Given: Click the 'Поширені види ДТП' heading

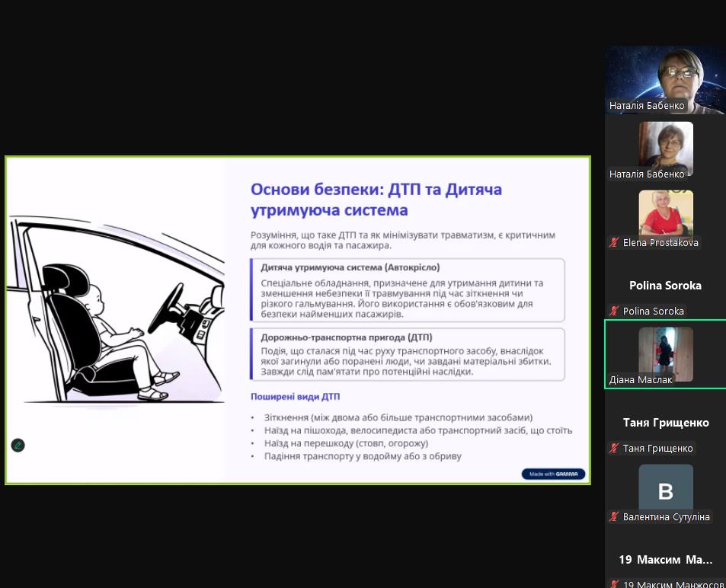Looking at the screenshot, I should click(295, 397).
